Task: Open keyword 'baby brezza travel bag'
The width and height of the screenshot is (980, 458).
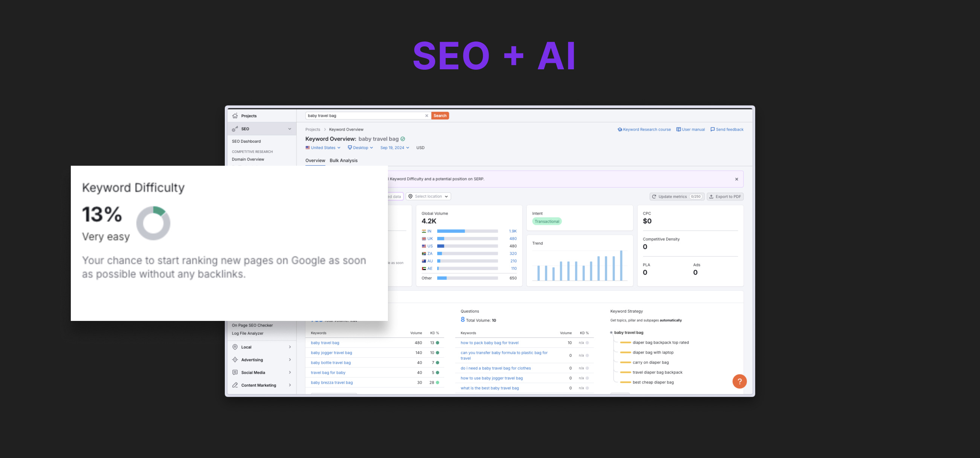Action: coord(331,382)
